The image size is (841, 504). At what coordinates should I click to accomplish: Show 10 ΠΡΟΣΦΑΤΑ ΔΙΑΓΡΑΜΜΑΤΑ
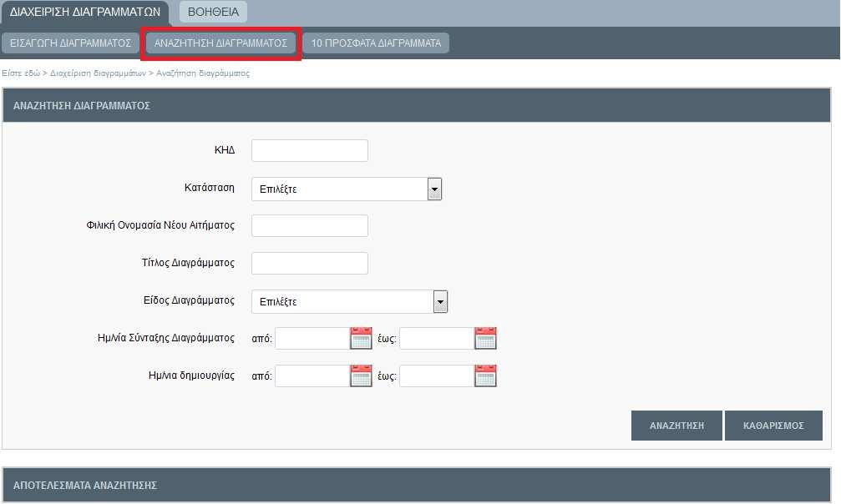click(x=376, y=43)
